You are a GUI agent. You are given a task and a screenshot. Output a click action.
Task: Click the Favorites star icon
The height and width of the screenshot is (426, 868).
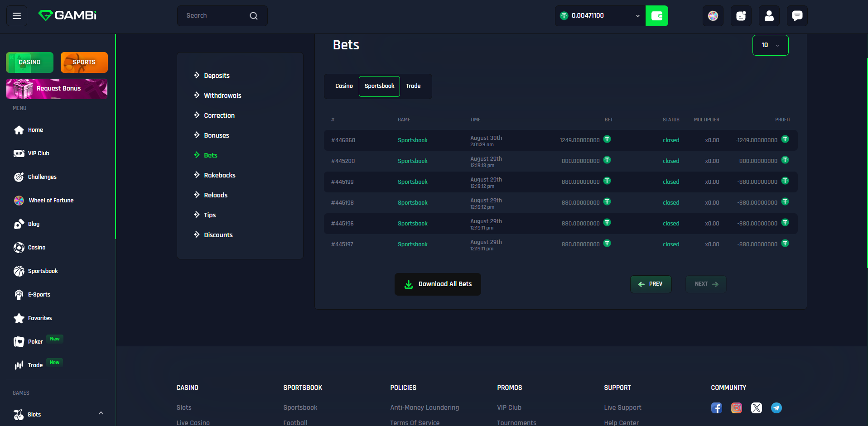[19, 318]
